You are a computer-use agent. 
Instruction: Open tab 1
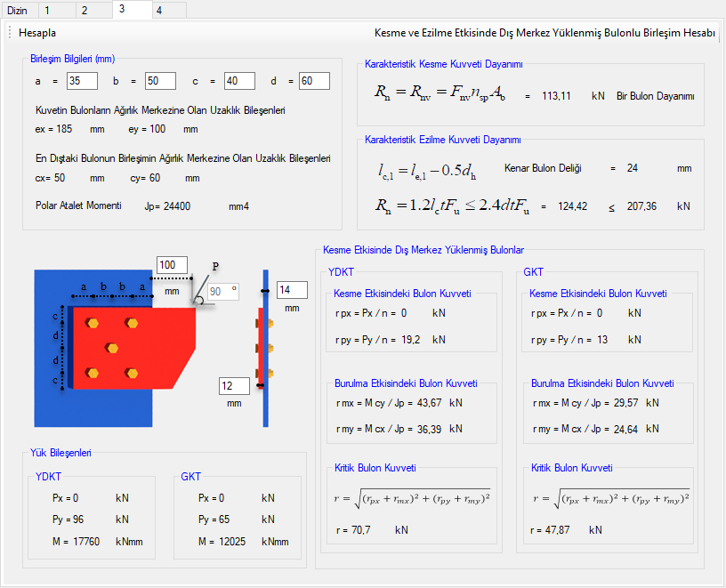pos(57,10)
